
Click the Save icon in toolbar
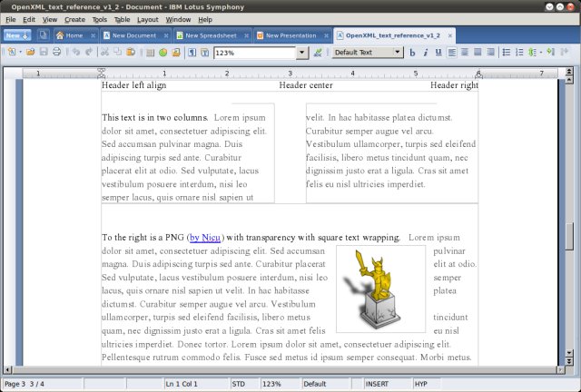pyautogui.click(x=43, y=53)
